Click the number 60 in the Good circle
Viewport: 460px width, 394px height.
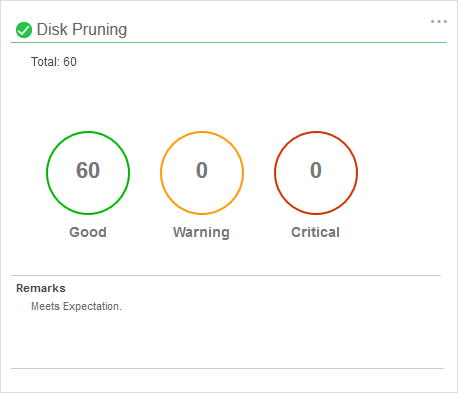88,170
